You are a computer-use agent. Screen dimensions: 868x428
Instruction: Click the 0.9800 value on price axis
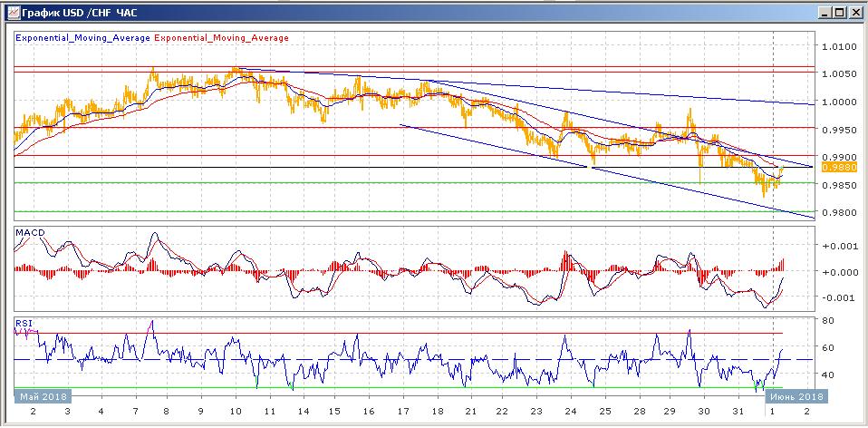[x=837, y=213]
